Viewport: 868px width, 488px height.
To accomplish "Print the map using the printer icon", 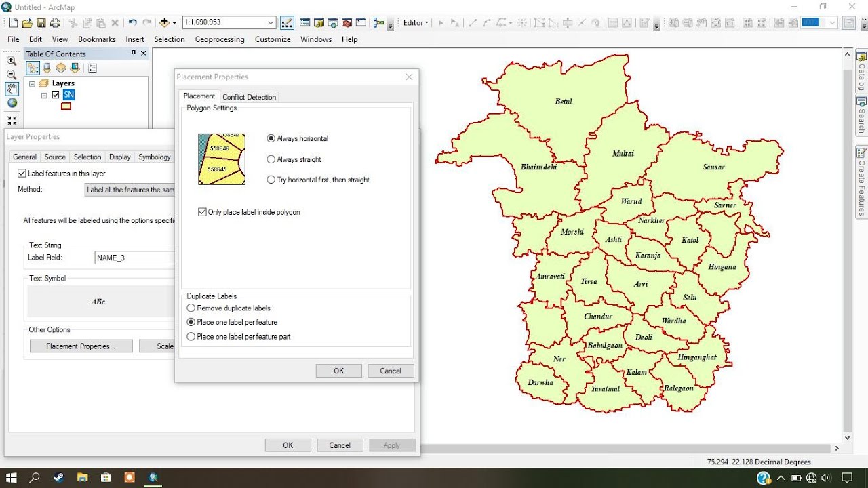I will 55,23.
